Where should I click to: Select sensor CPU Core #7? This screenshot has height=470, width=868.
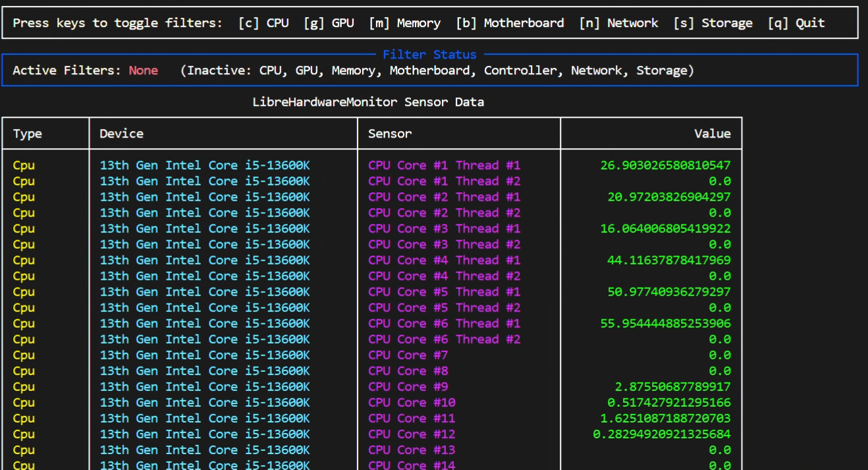(x=408, y=355)
